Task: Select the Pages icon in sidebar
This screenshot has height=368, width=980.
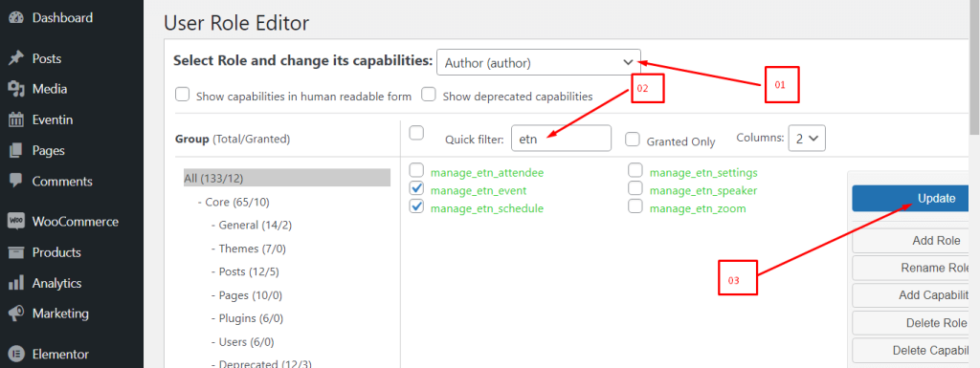Action: tap(15, 150)
